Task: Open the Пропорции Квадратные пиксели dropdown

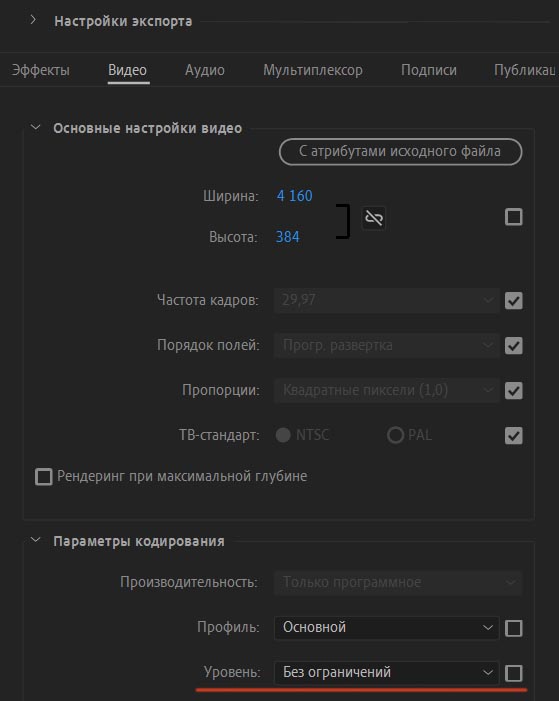Action: click(386, 390)
